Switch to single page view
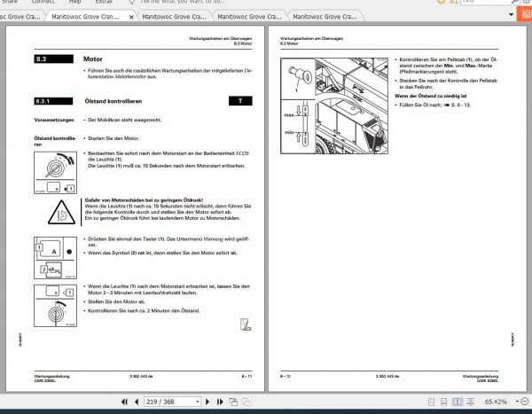Screen dimensions: 532x414 pos(431,402)
